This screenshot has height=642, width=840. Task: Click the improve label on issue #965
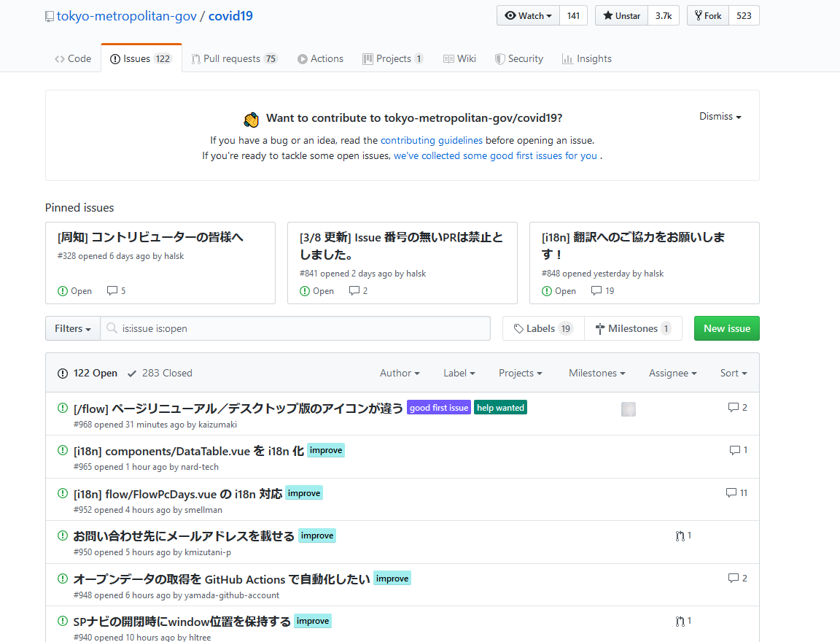[x=326, y=450]
